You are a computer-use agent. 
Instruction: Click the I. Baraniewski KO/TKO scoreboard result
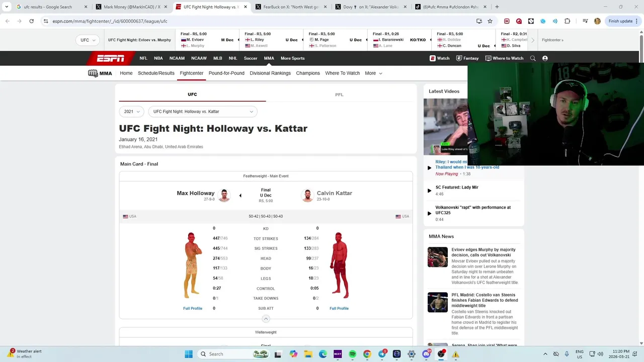[x=399, y=40]
